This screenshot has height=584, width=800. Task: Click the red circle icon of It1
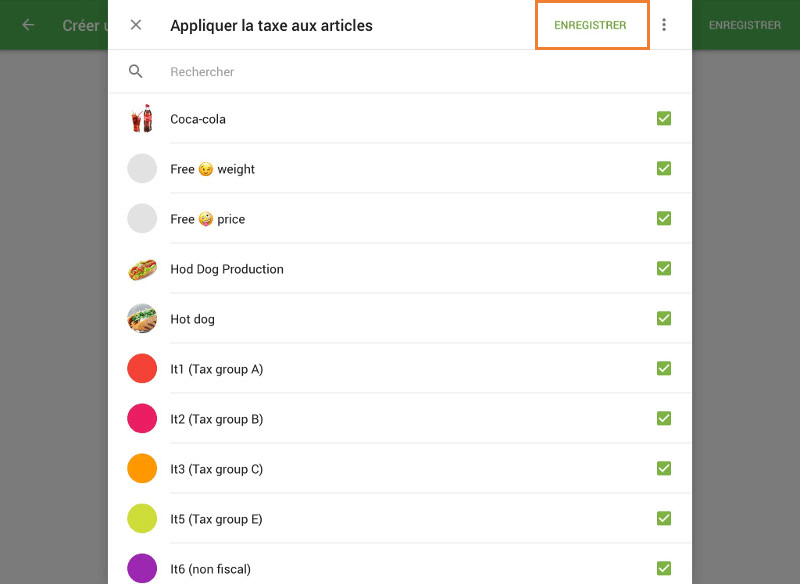[142, 368]
